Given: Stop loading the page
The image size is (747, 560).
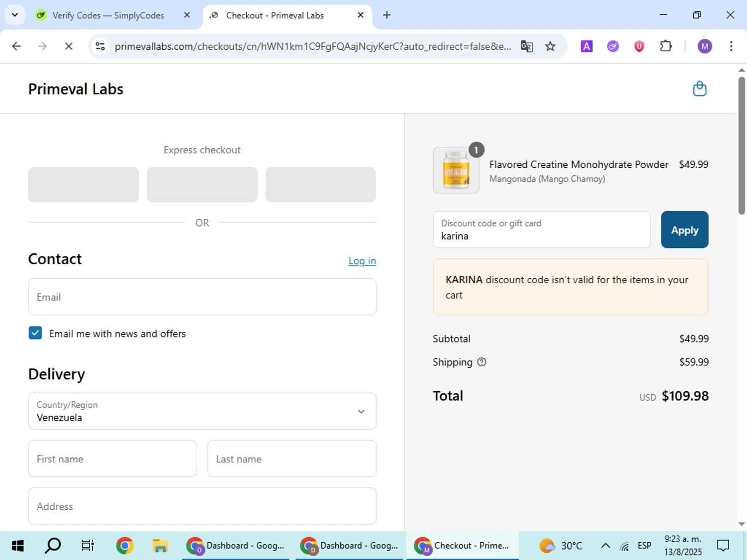Looking at the screenshot, I should (x=69, y=46).
